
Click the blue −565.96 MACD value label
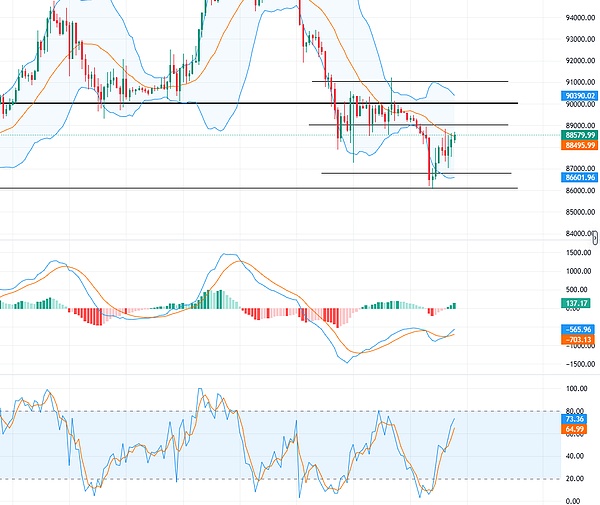click(x=579, y=328)
